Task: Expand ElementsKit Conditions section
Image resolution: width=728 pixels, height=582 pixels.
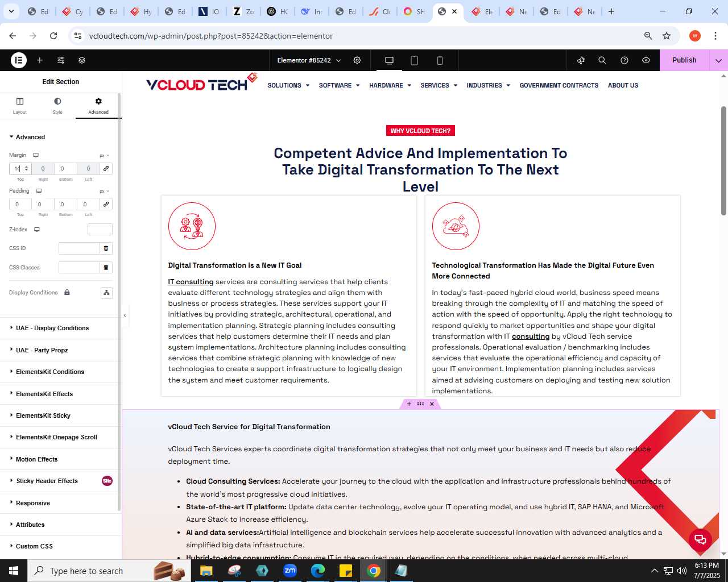Action: pyautogui.click(x=60, y=372)
